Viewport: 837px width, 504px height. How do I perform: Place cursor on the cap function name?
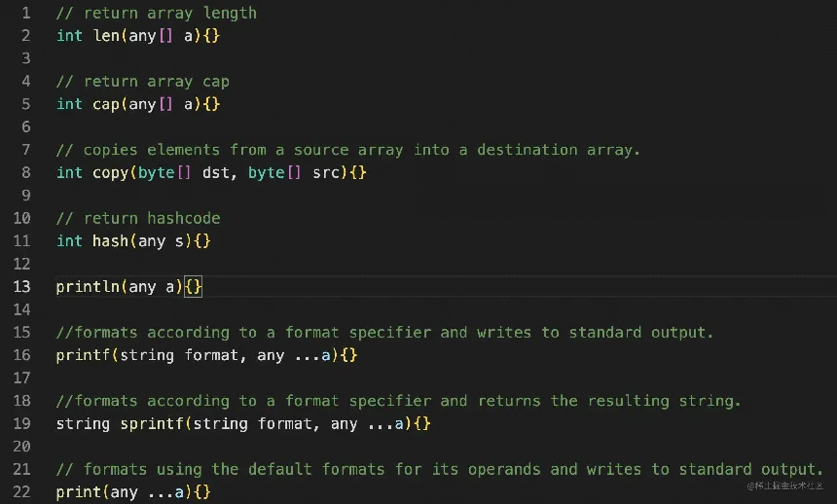[106, 104]
